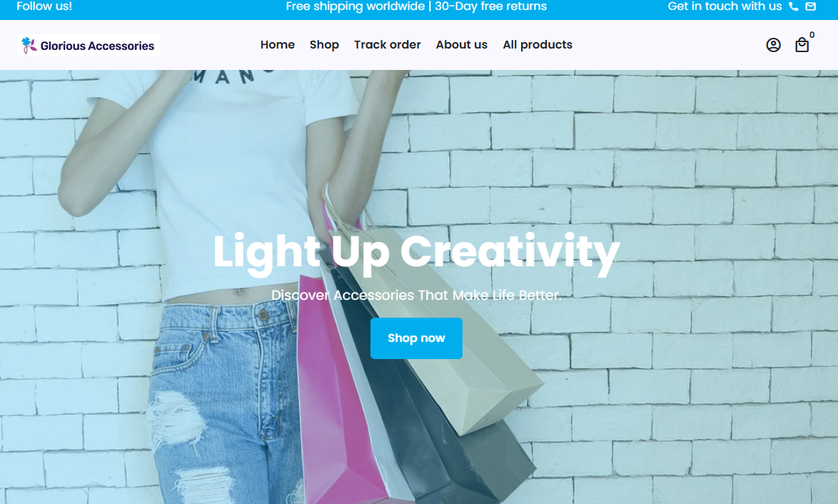Click the cart item count badge
The image size is (838, 504).
812,35
